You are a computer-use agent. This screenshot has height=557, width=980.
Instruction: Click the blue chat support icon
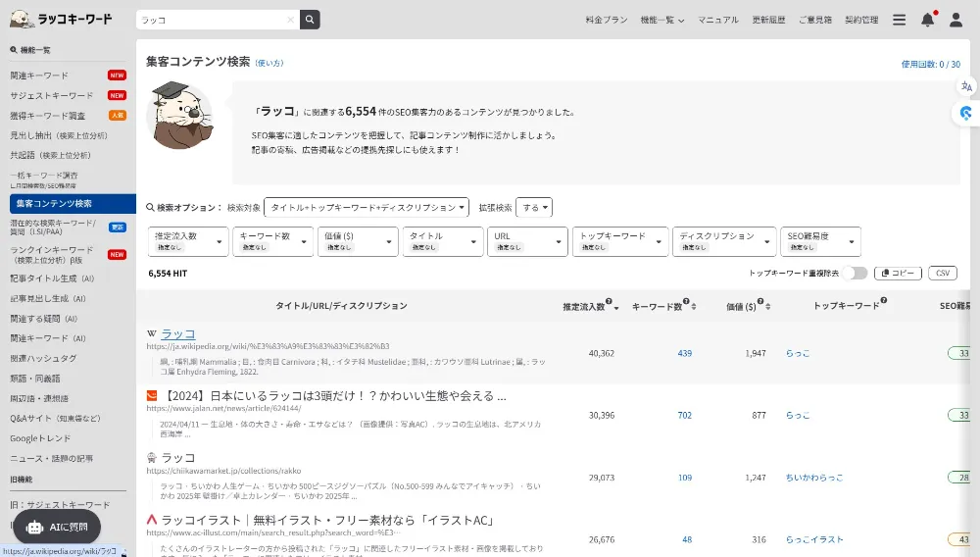[x=966, y=113]
